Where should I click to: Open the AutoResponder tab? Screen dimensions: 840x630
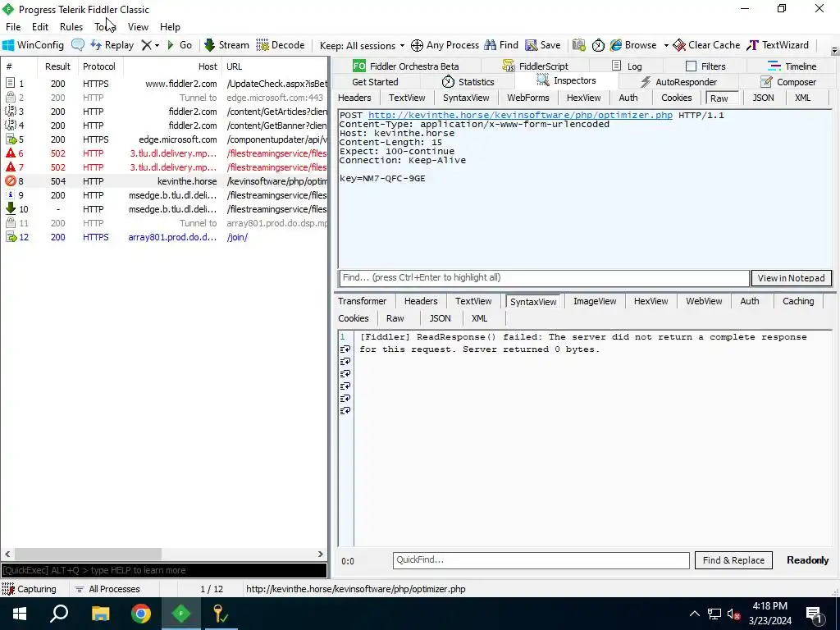click(678, 82)
